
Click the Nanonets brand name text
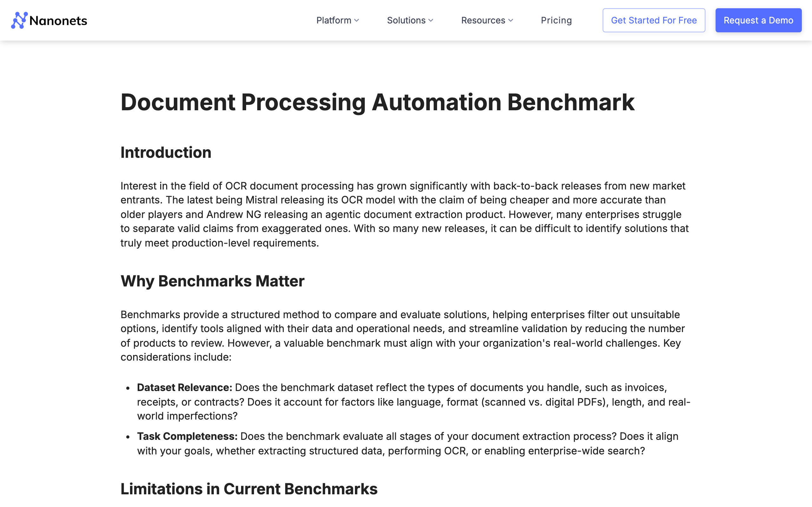pos(58,21)
